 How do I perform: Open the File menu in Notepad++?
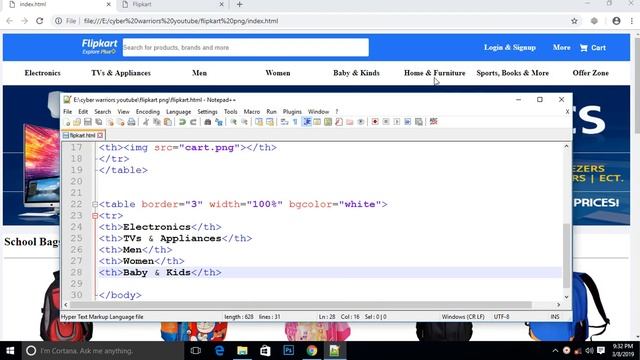tap(67, 111)
